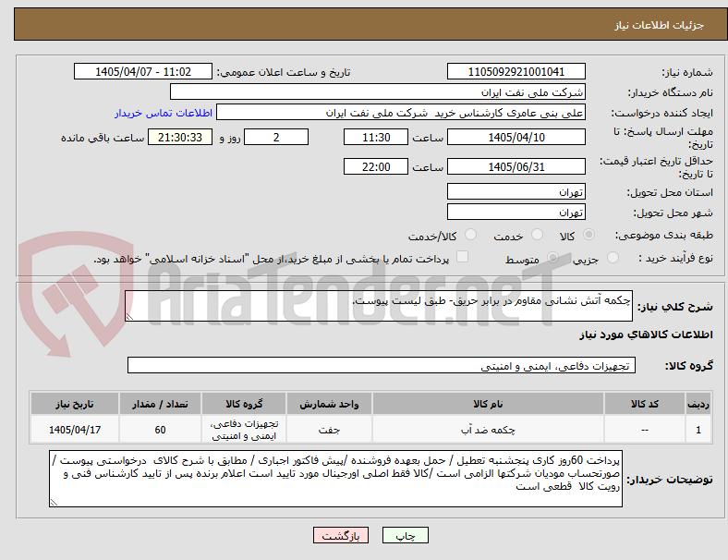Click the چاپ print button
The width and height of the screenshot is (728, 560).
click(x=406, y=535)
